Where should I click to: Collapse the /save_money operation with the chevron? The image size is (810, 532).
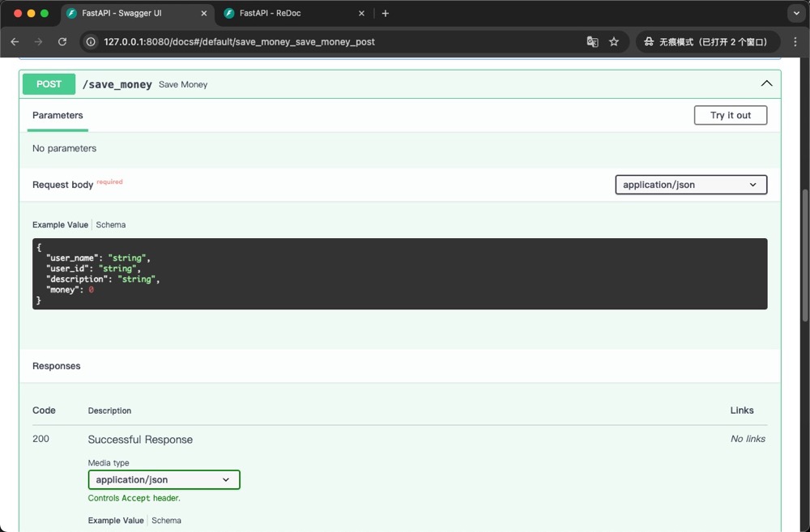766,83
